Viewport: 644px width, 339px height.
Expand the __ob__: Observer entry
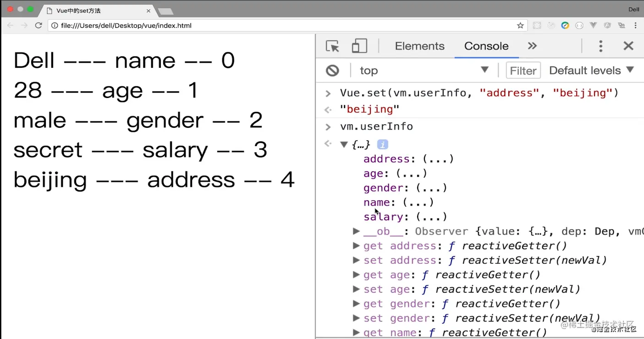(356, 231)
